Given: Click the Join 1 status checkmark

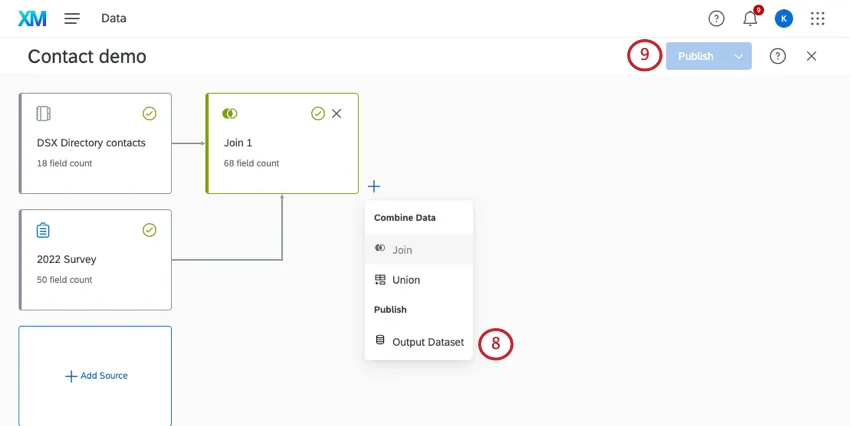Looking at the screenshot, I should pos(318,114).
